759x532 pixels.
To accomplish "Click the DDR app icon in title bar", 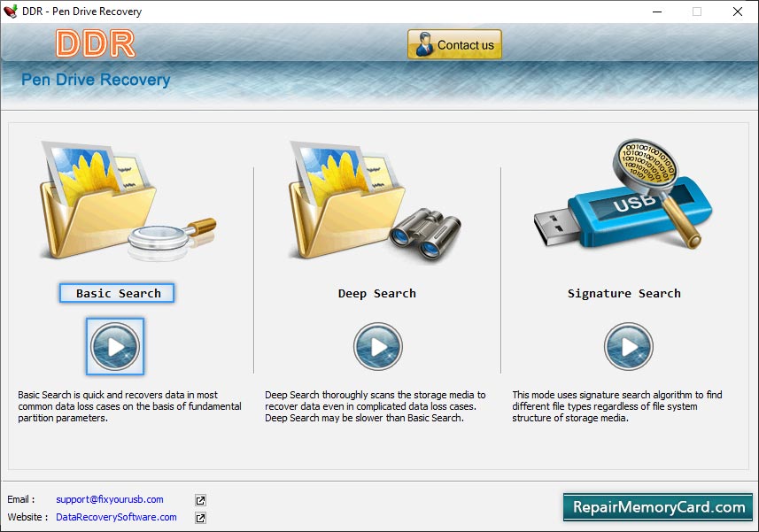I will pos(10,12).
